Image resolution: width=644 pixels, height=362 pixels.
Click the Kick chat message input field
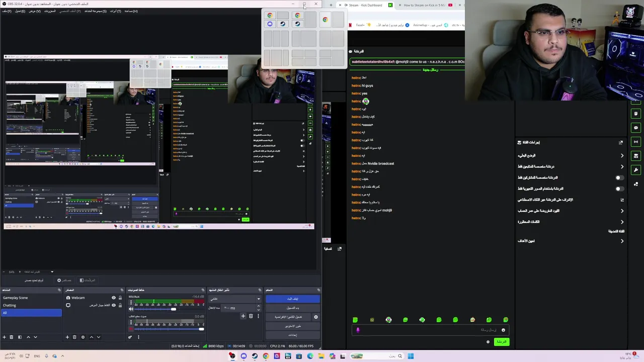tap(430, 330)
